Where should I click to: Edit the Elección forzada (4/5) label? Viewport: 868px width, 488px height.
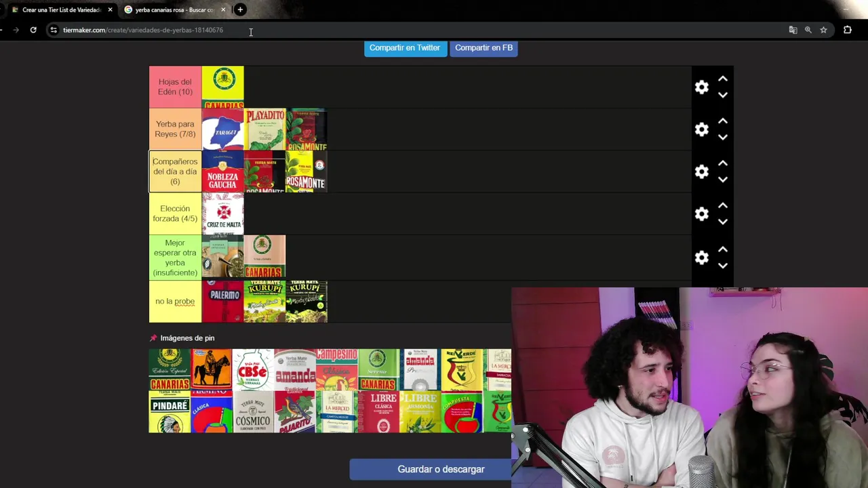pyautogui.click(x=175, y=213)
